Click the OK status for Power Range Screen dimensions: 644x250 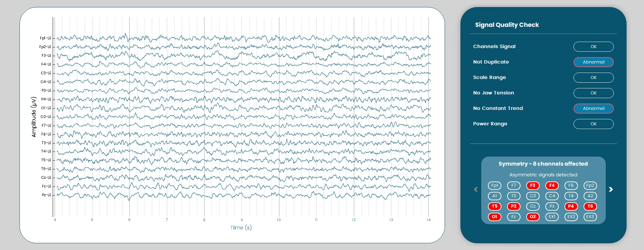coord(593,124)
